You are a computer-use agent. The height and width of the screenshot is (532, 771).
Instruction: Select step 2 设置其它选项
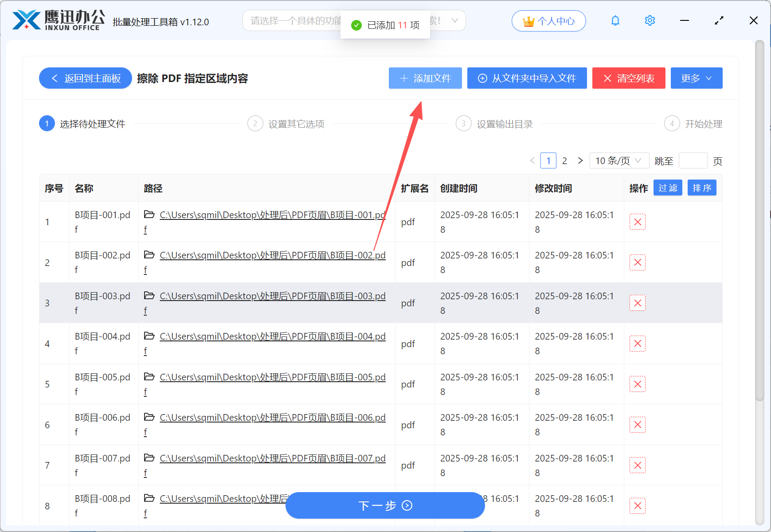(286, 124)
